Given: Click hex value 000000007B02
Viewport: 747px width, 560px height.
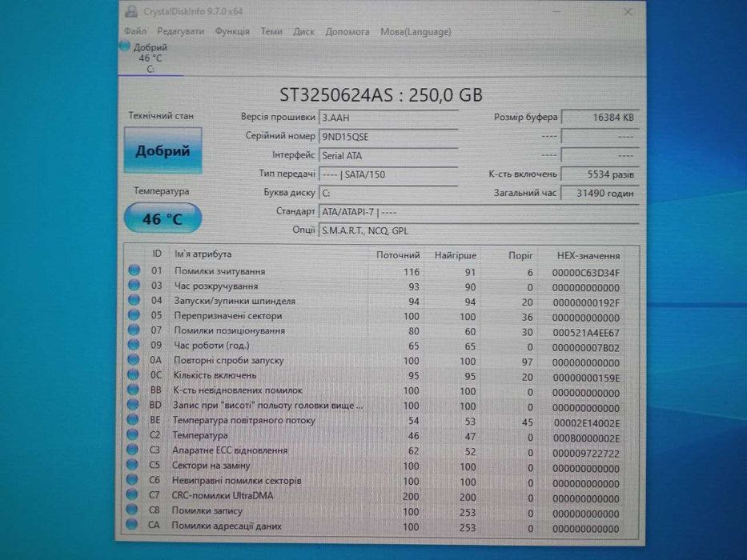Looking at the screenshot, I should [586, 348].
